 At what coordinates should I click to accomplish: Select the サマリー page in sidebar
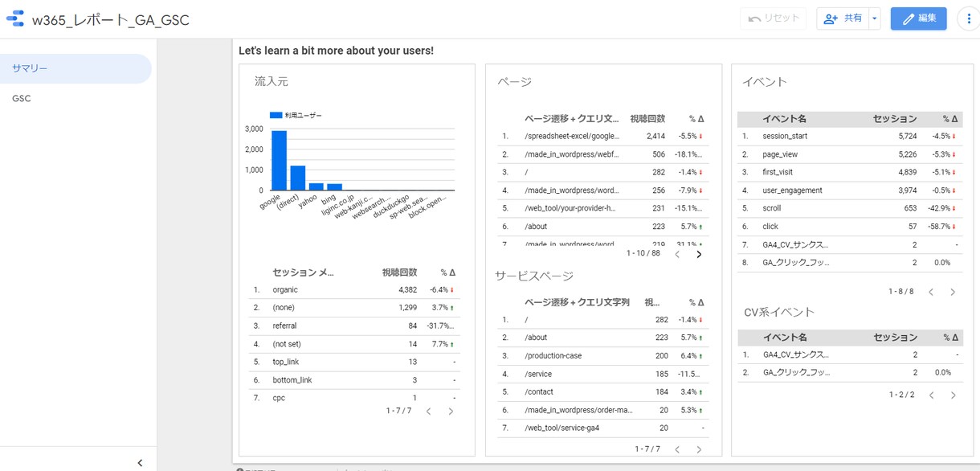point(76,68)
